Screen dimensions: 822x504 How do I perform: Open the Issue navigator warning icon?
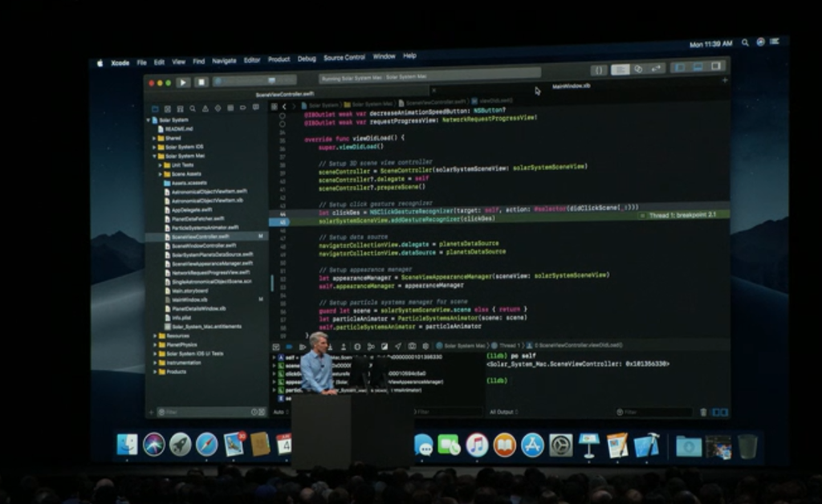205,108
